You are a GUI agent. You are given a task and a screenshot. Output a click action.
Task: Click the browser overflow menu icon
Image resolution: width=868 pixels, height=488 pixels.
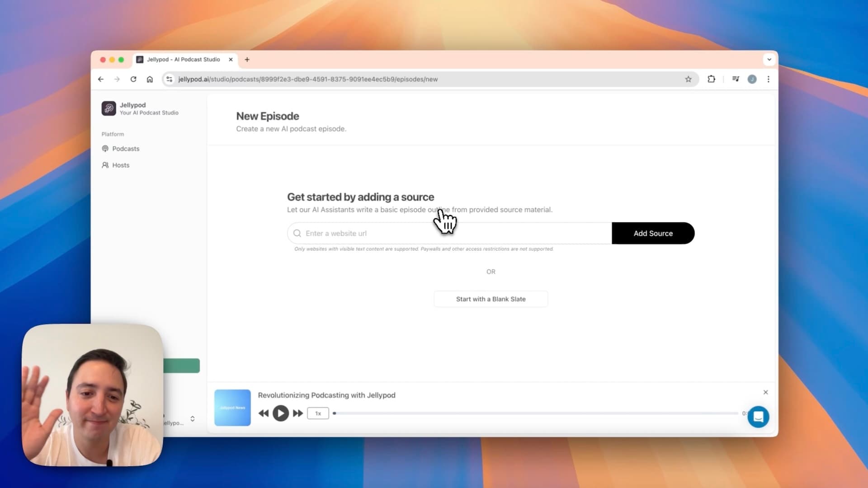[x=769, y=79]
